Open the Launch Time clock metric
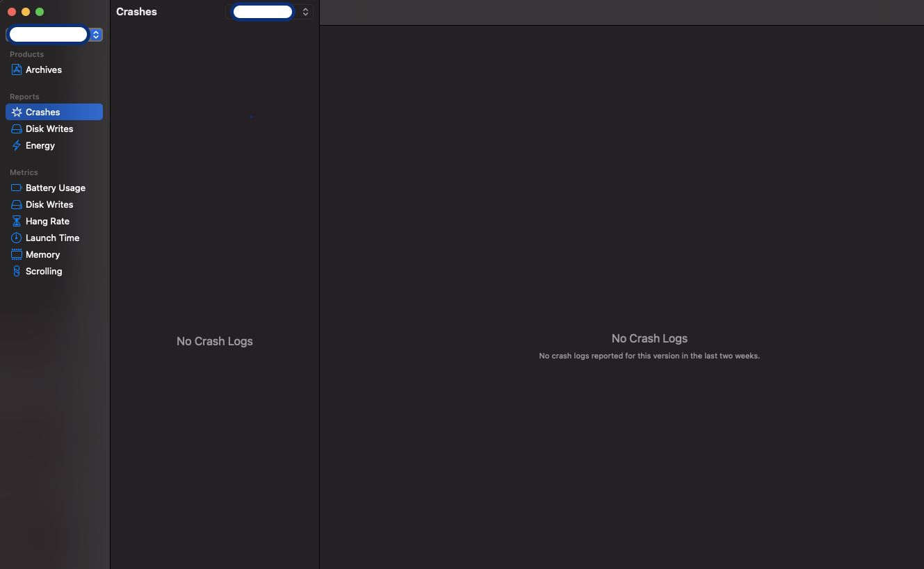 tap(52, 238)
